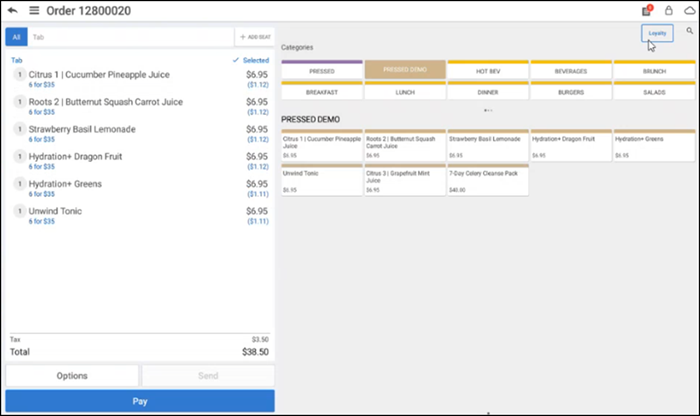Open the PRESSED DEMO category
Viewport: 700px width, 416px height.
tap(405, 70)
